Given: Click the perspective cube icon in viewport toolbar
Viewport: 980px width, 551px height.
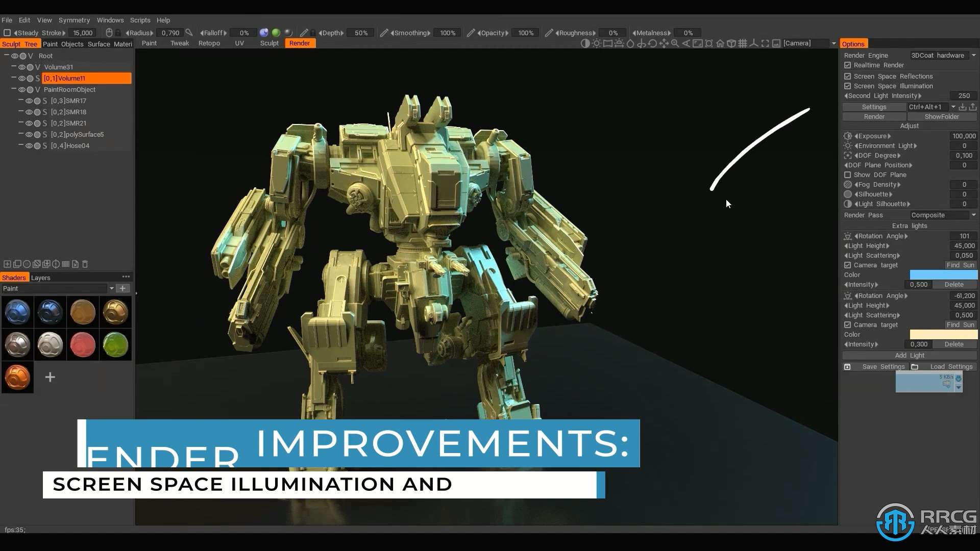Looking at the screenshot, I should pos(731,44).
